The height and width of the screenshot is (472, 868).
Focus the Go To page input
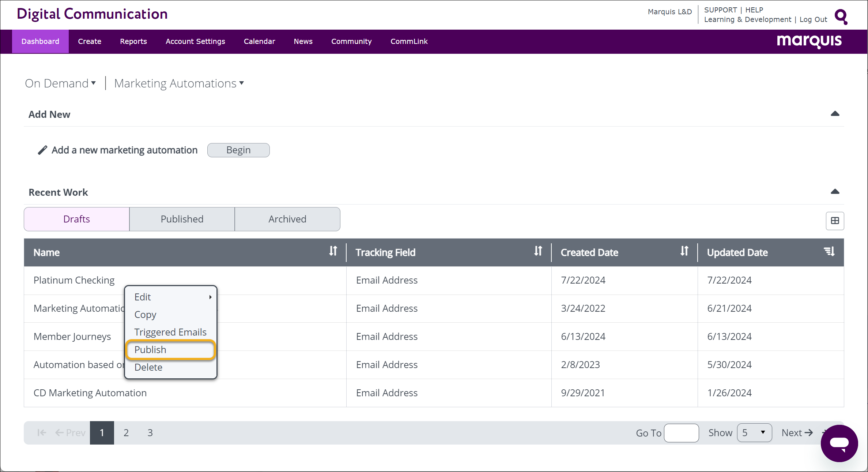(x=681, y=433)
